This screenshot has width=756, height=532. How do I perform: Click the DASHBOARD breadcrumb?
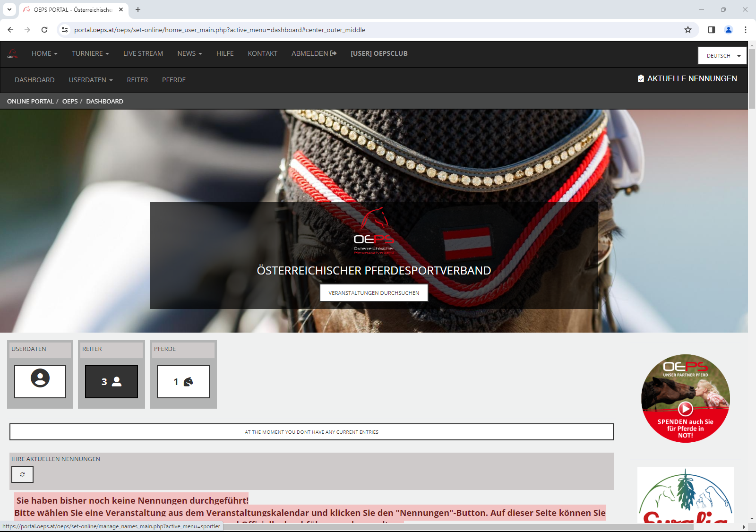(104, 102)
